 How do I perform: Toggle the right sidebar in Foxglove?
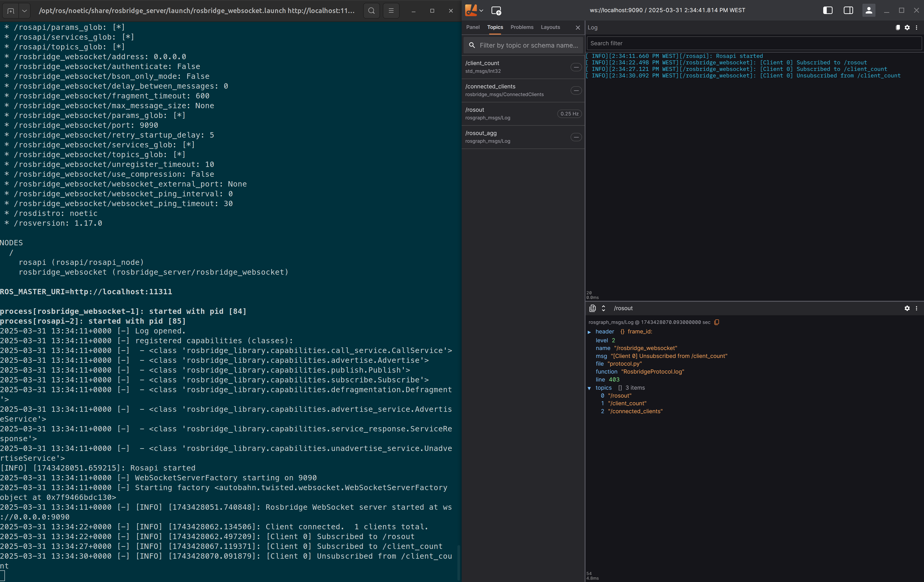pyautogui.click(x=848, y=10)
